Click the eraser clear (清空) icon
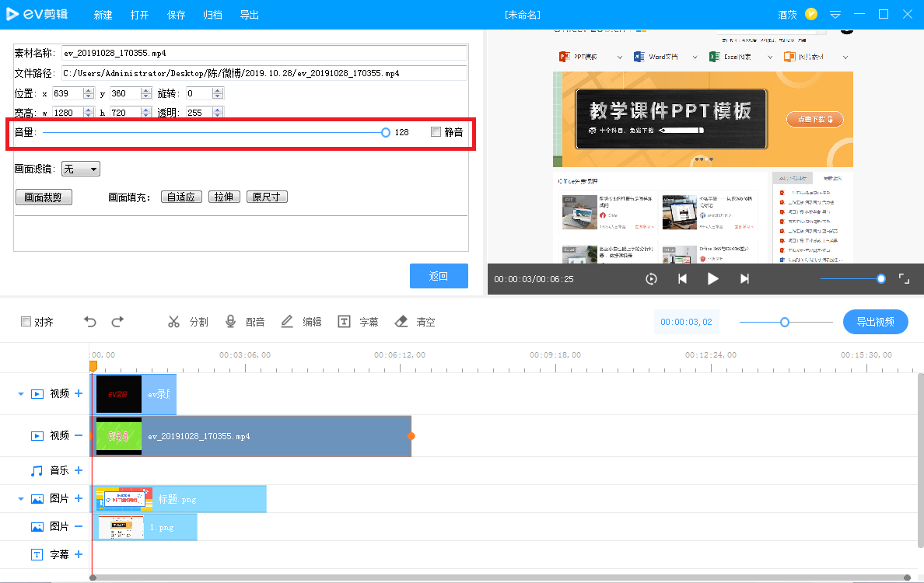Screen dimensions: 924x583 401,322
